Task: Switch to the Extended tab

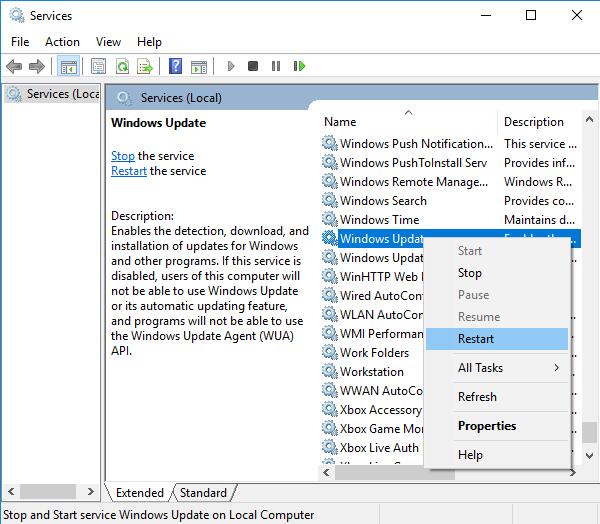Action: point(140,493)
